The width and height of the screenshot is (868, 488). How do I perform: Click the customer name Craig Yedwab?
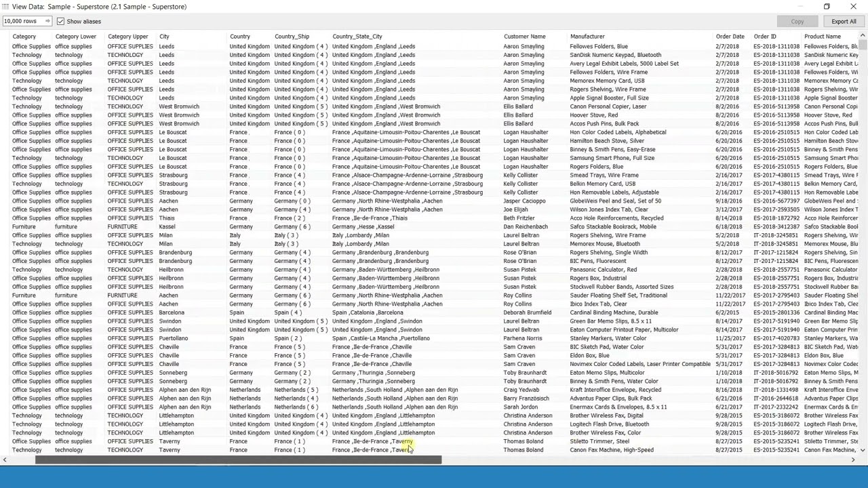(x=521, y=390)
